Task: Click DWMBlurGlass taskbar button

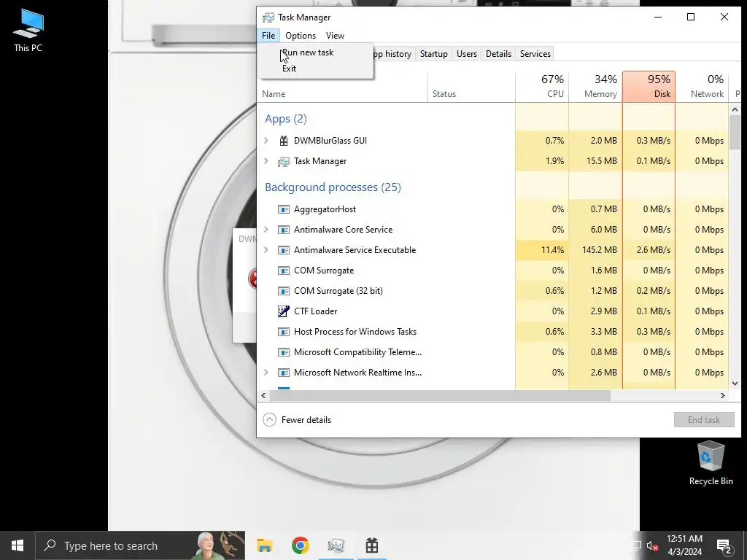Action: [x=371, y=545]
